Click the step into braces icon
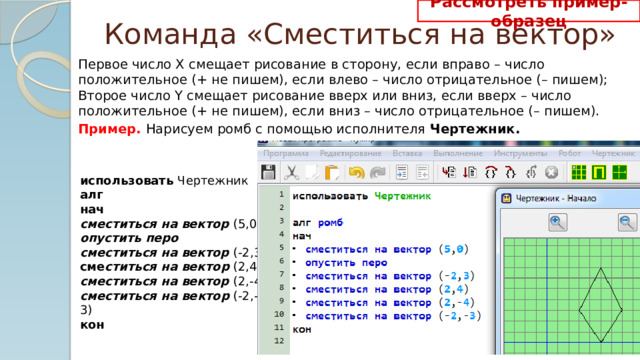The width and height of the screenshot is (640, 360). (x=510, y=172)
